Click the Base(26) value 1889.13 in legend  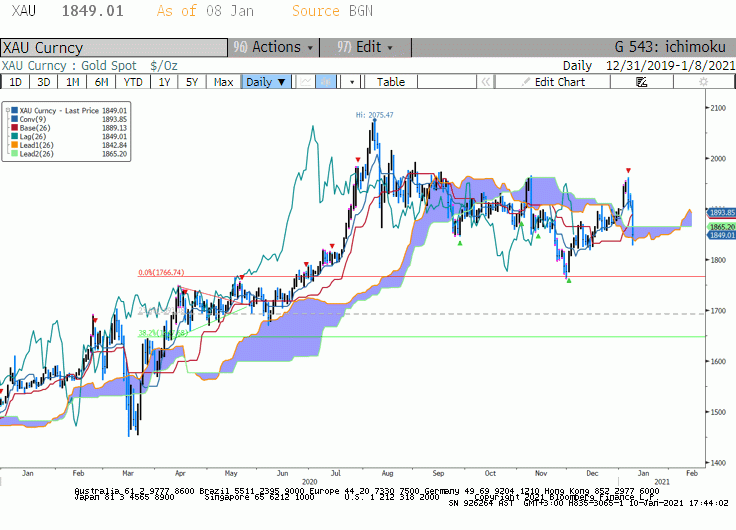(115, 128)
